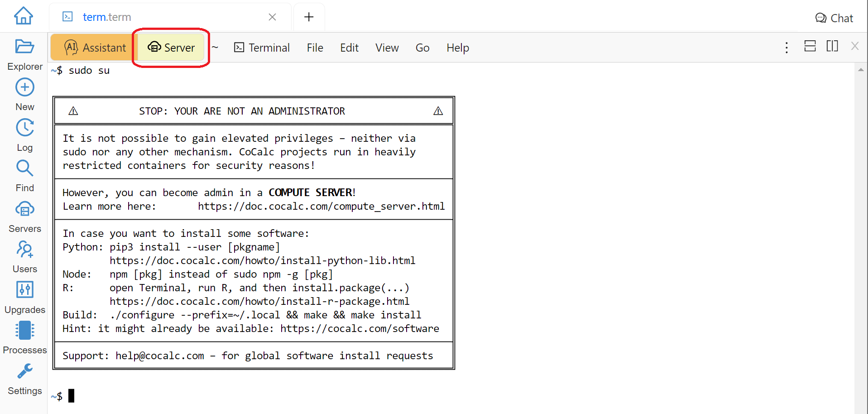Open the Log history icon
This screenshot has width=868, height=414.
click(x=24, y=128)
